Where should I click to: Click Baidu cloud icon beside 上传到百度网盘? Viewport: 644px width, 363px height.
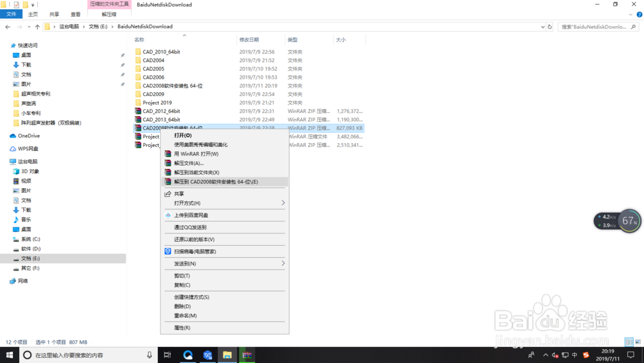(x=168, y=215)
